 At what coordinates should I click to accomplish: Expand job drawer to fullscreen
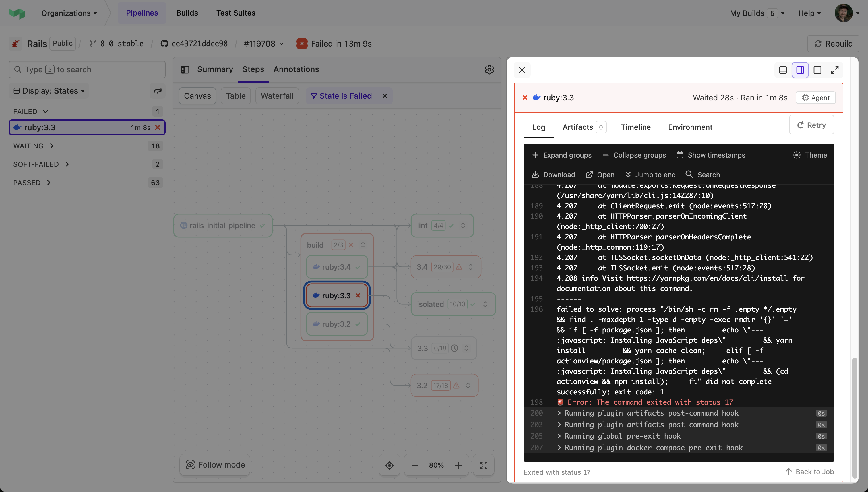[x=834, y=70]
